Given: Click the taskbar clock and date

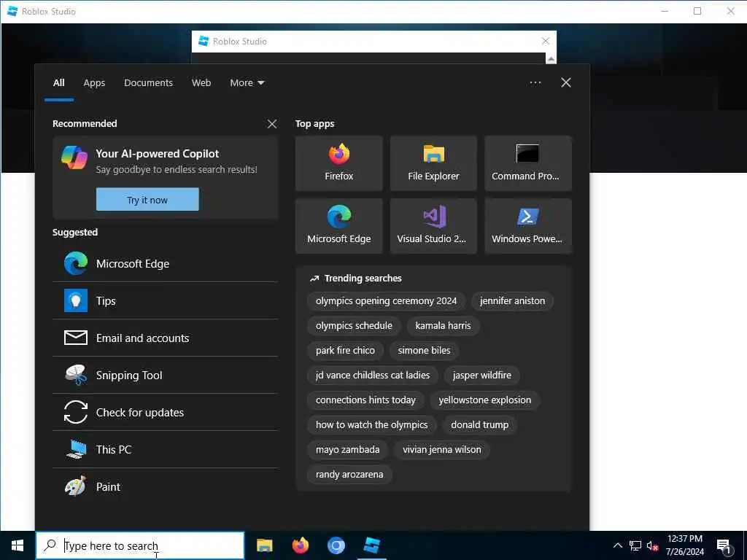Looking at the screenshot, I should 684,545.
